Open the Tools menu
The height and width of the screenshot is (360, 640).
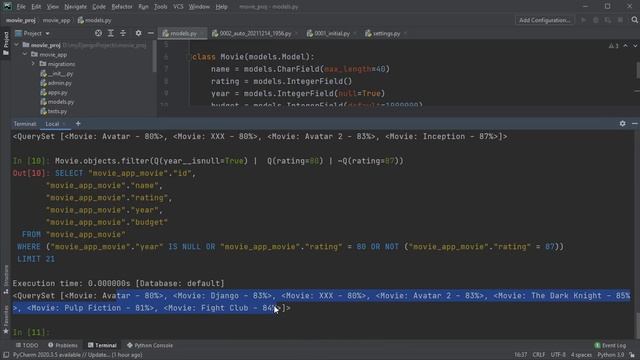160,7
